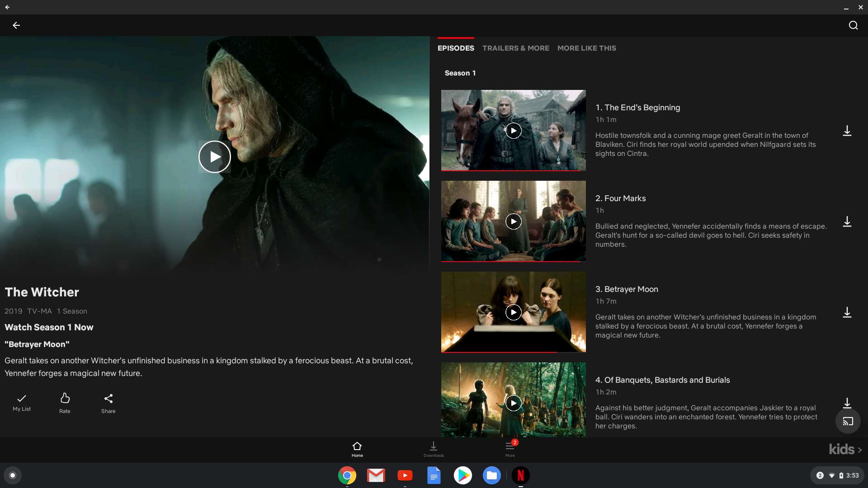
Task: Share The Witcher using the share icon
Action: point(108,403)
